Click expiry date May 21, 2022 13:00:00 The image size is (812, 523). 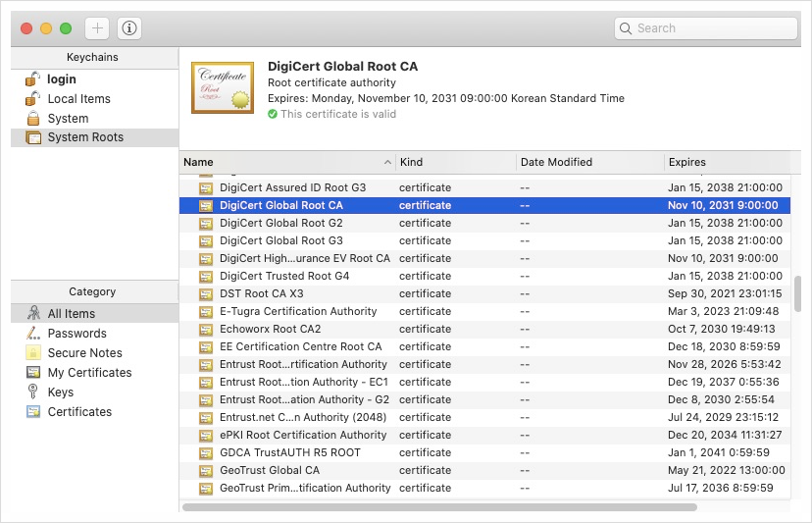726,471
